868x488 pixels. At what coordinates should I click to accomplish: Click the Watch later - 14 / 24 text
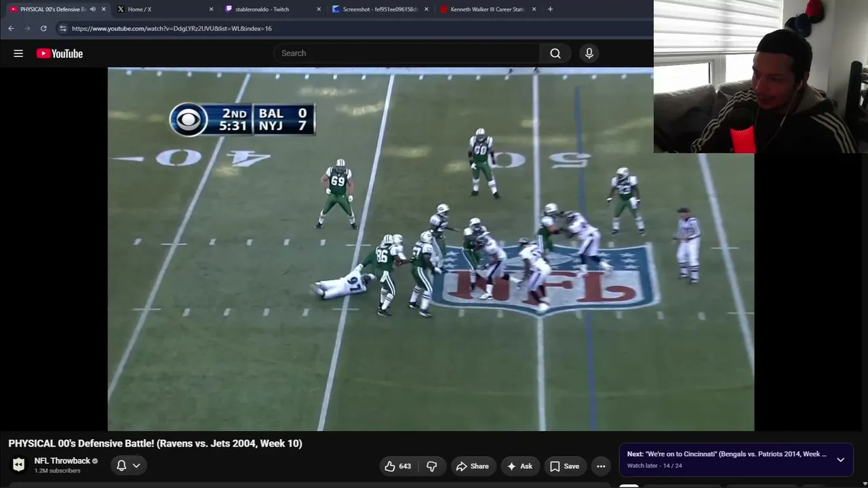654,466
